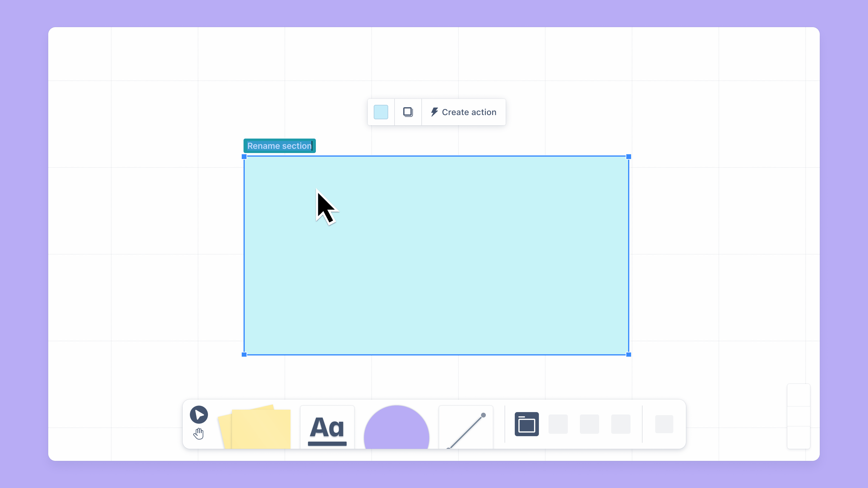Image resolution: width=868 pixels, height=488 pixels.
Task: Click the second gray square swatch
Action: [x=589, y=424]
